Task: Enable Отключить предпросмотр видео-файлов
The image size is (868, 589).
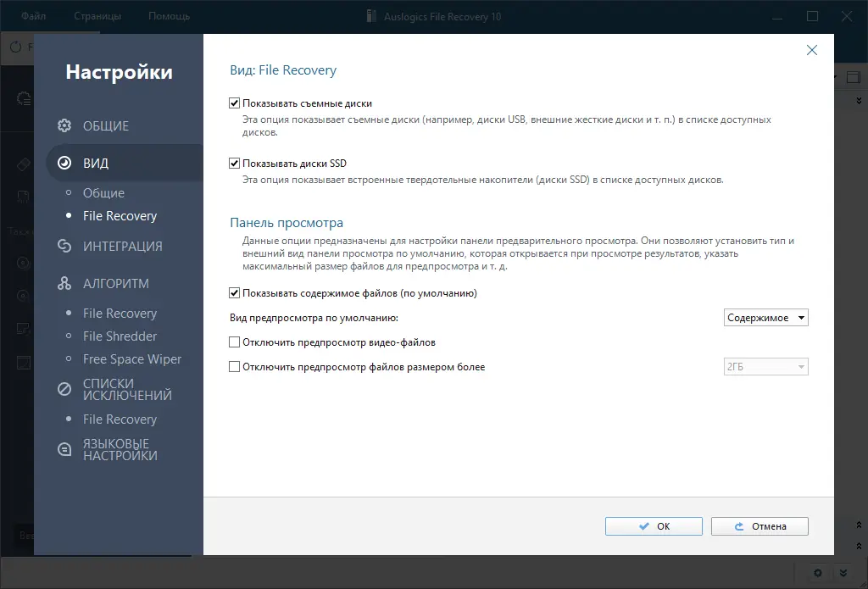Action: coord(234,342)
